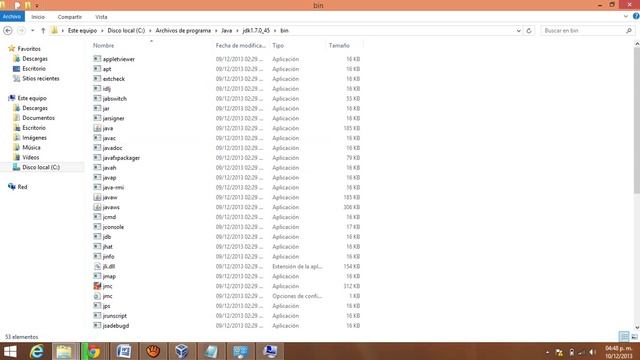Open the Windows Start button
Screen dimensions: 640x360
pyautogui.click(x=10, y=351)
